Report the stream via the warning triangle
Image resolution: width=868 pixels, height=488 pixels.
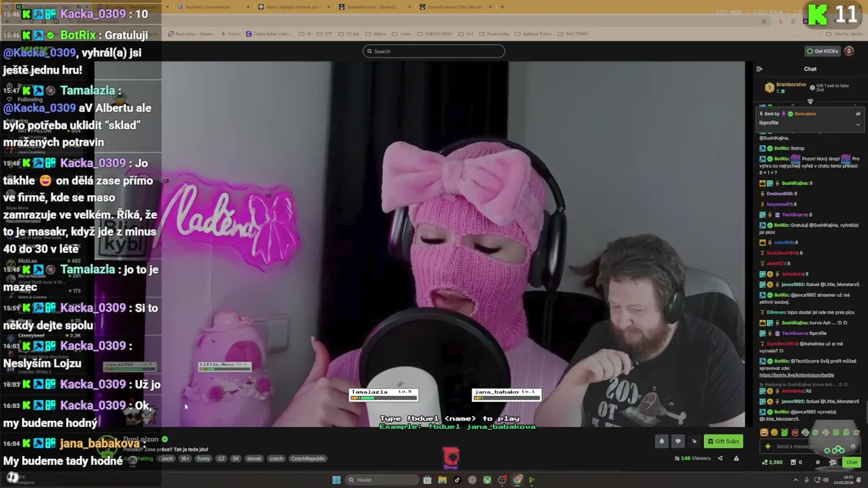pyautogui.click(x=736, y=459)
